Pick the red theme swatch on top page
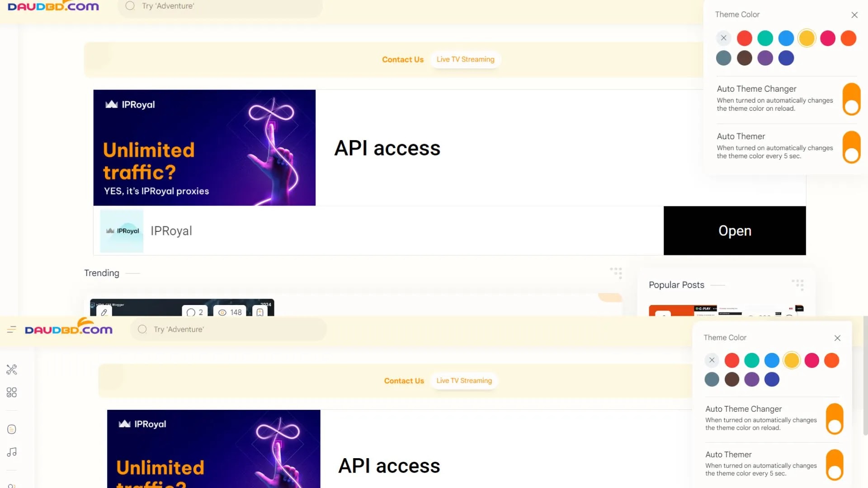Screen dimensions: 868x488 click(x=745, y=38)
